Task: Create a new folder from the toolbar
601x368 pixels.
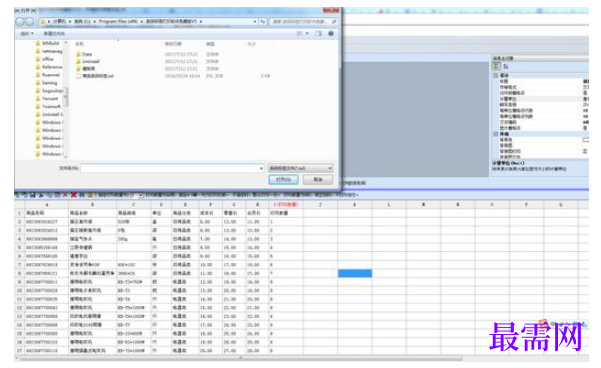Action: tap(54, 34)
